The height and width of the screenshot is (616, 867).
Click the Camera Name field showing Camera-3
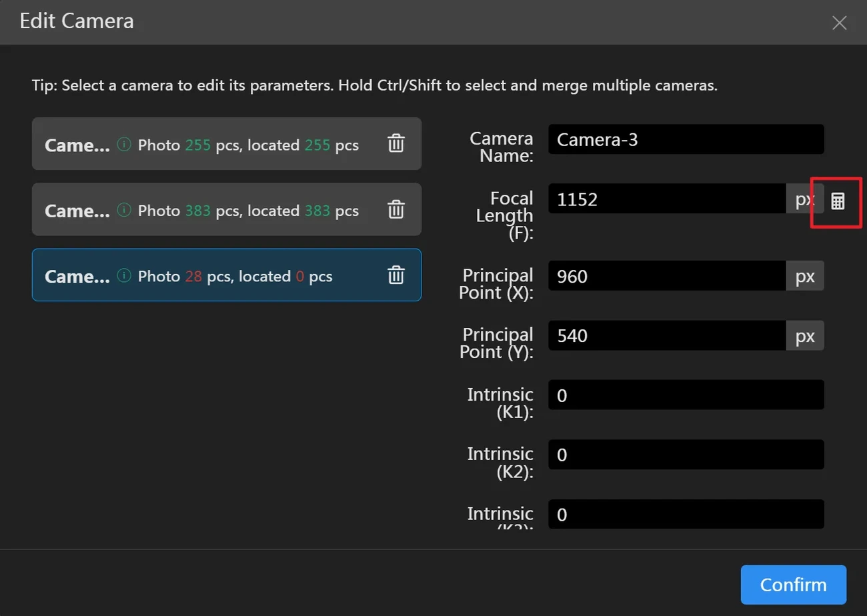click(686, 139)
